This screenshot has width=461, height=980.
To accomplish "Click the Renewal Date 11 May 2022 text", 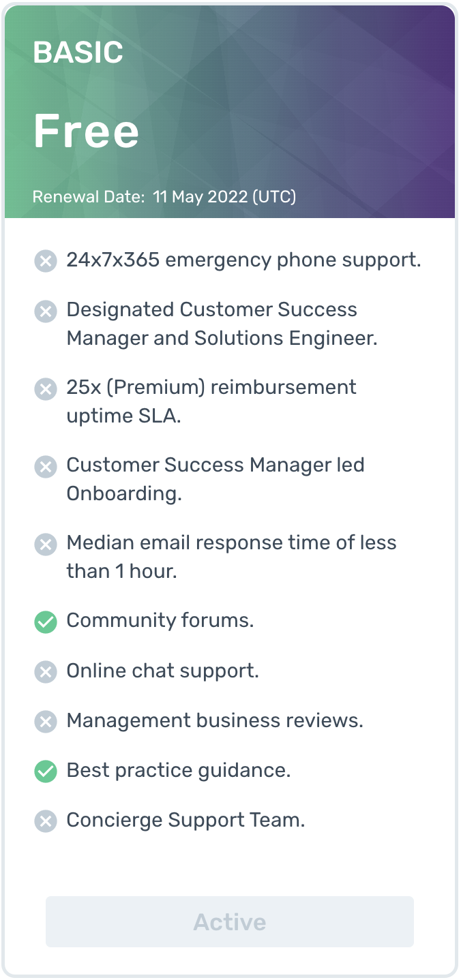I will [x=164, y=197].
